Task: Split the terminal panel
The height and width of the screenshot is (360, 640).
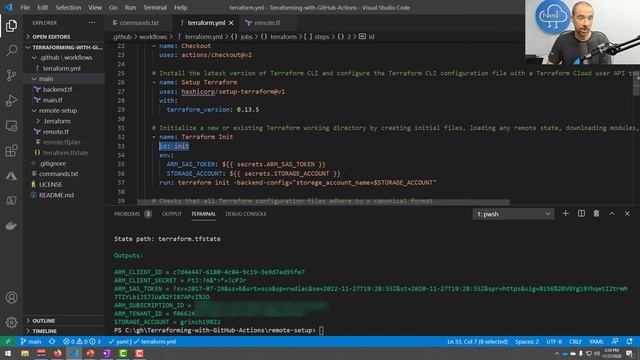Action: click(581, 213)
